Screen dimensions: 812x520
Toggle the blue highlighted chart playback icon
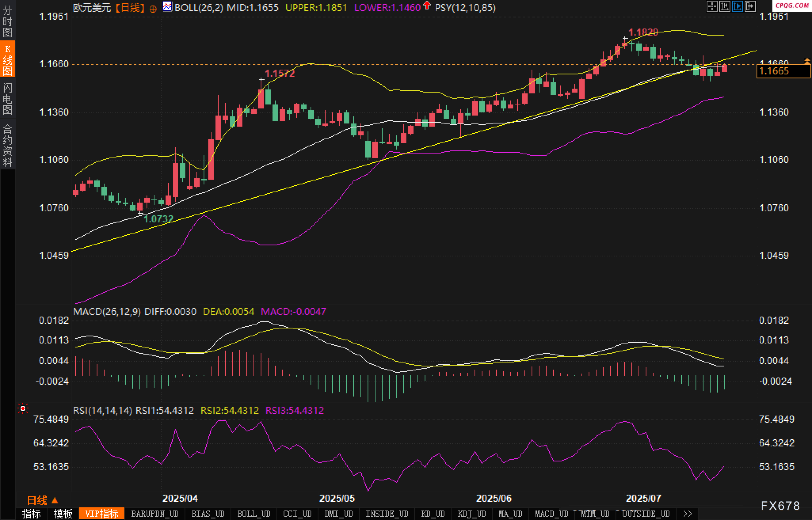pyautogui.click(x=737, y=6)
